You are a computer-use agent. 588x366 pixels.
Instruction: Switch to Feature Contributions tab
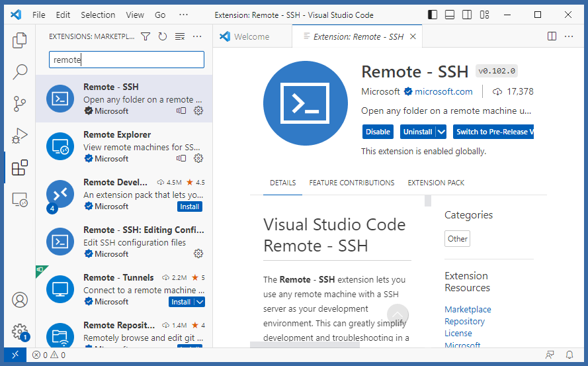pos(351,183)
